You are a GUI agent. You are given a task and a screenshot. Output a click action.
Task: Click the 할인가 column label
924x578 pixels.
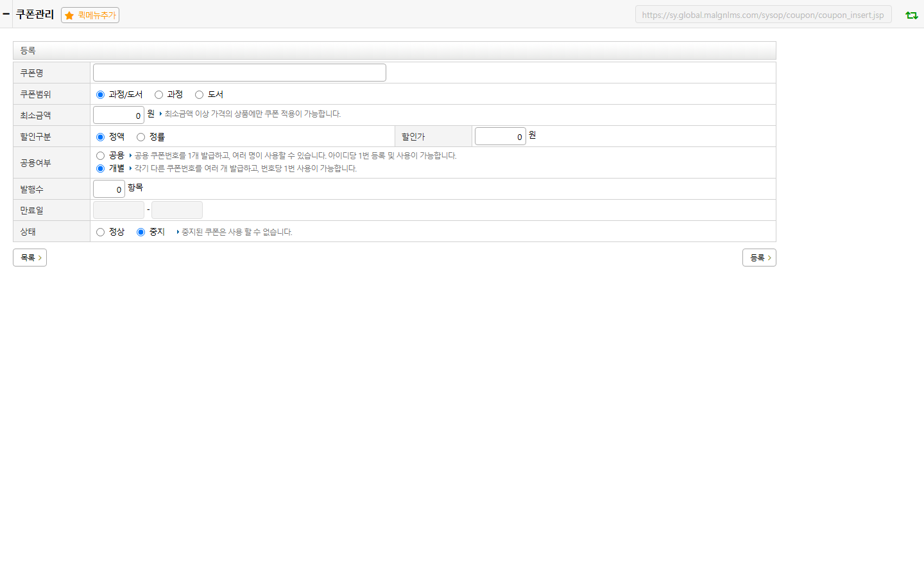pyautogui.click(x=413, y=137)
